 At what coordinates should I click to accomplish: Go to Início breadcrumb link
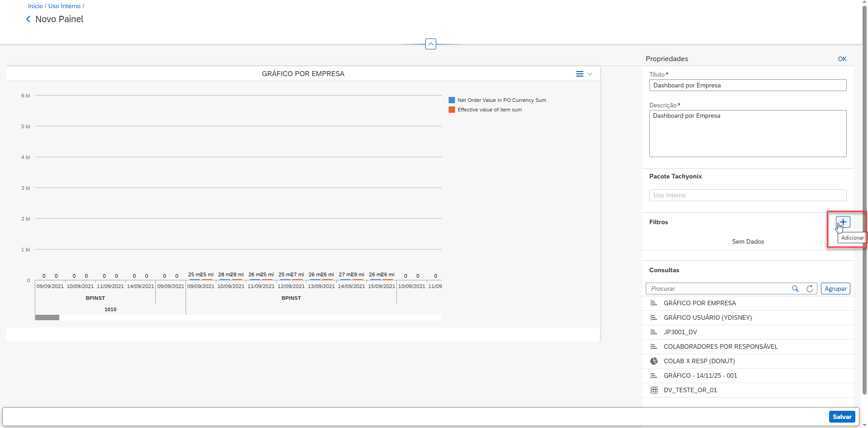(x=35, y=6)
